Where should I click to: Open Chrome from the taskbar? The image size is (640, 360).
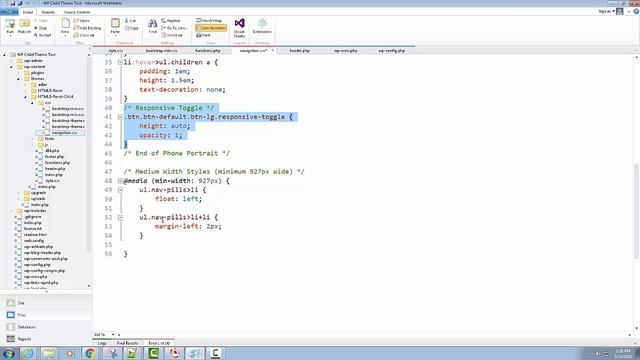coord(90,353)
